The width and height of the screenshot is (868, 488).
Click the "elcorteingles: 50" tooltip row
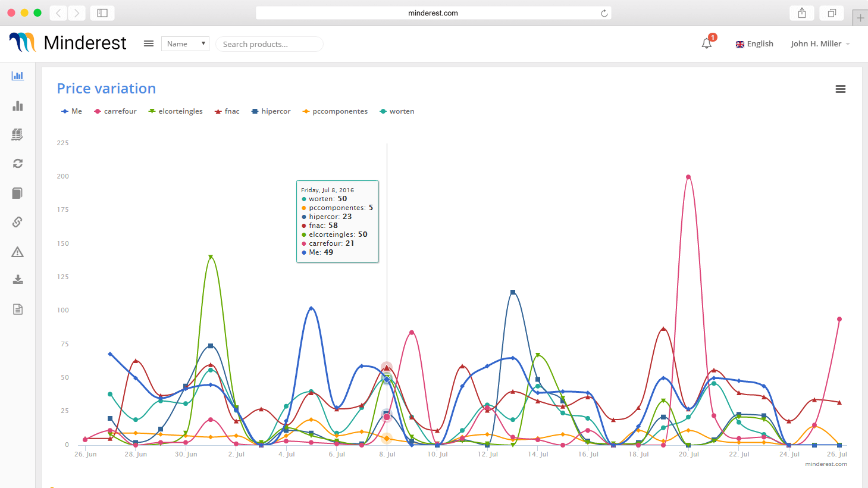(334, 234)
